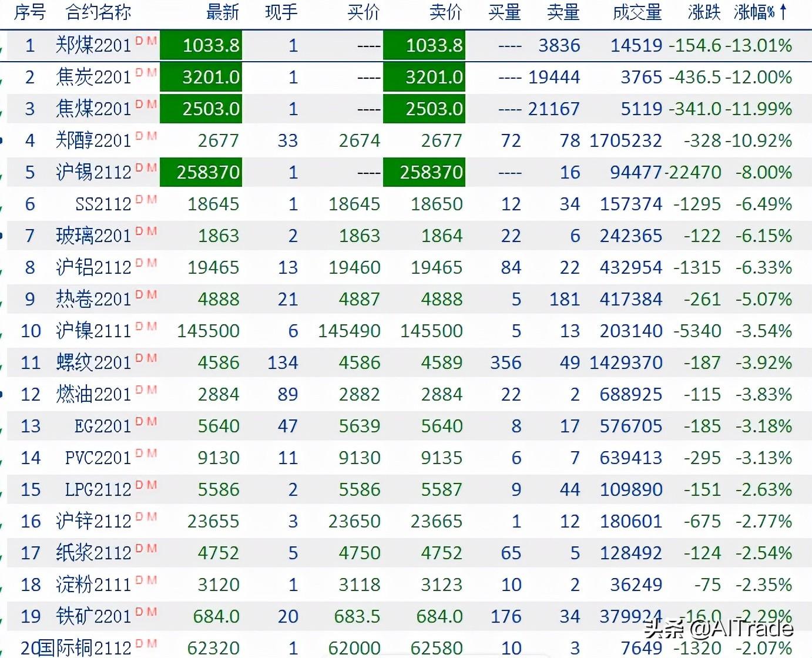This screenshot has width=812, height=658.
Task: Click the 23665 ask price cell
Action: click(437, 521)
